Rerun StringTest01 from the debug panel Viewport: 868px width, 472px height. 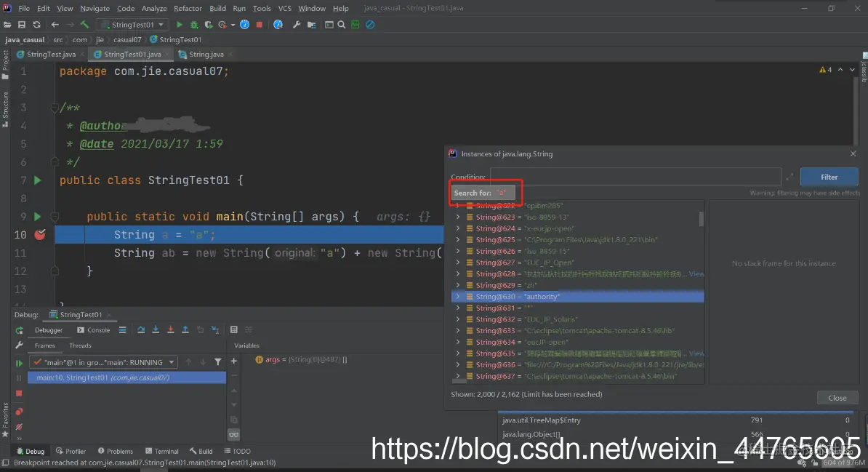(20, 330)
